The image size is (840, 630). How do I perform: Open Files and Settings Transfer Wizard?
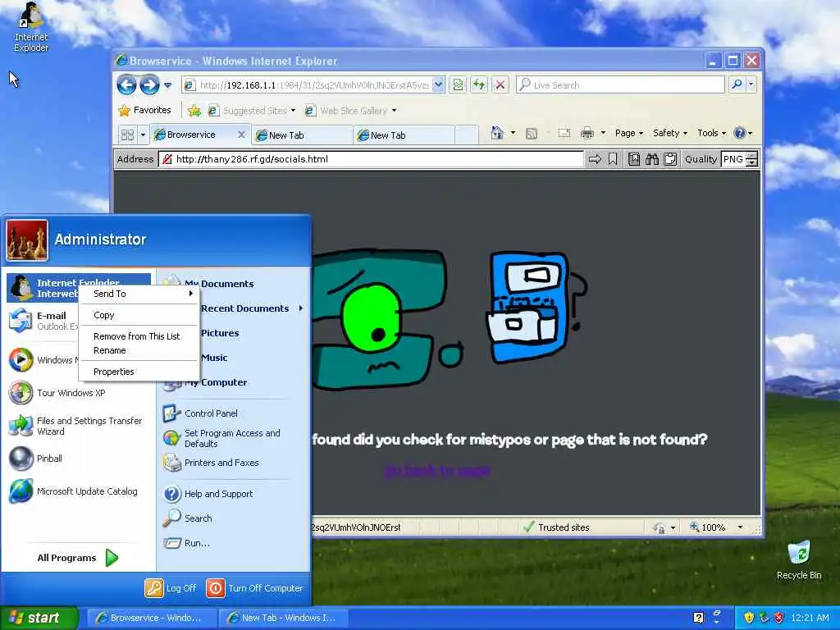pyautogui.click(x=78, y=426)
